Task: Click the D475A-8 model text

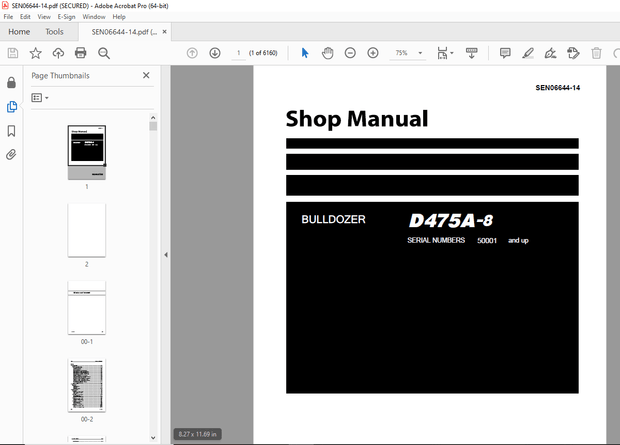Action: [451, 221]
